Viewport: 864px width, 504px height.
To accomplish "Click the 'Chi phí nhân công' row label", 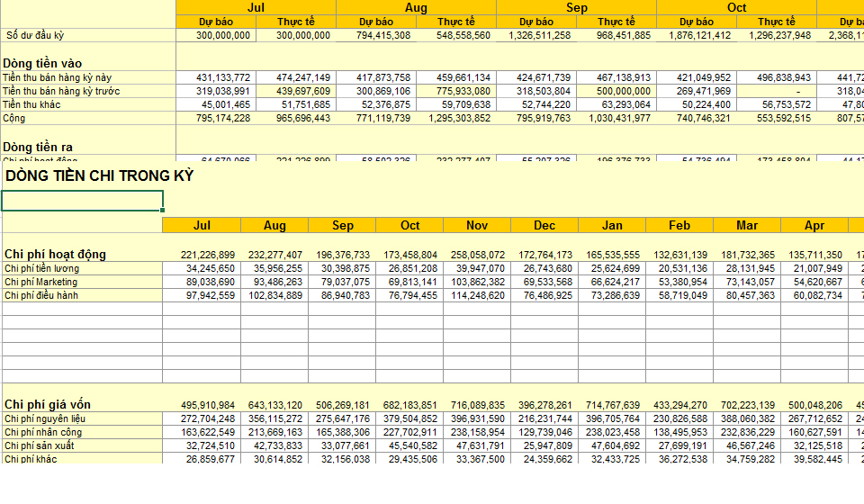I will (x=42, y=432).
